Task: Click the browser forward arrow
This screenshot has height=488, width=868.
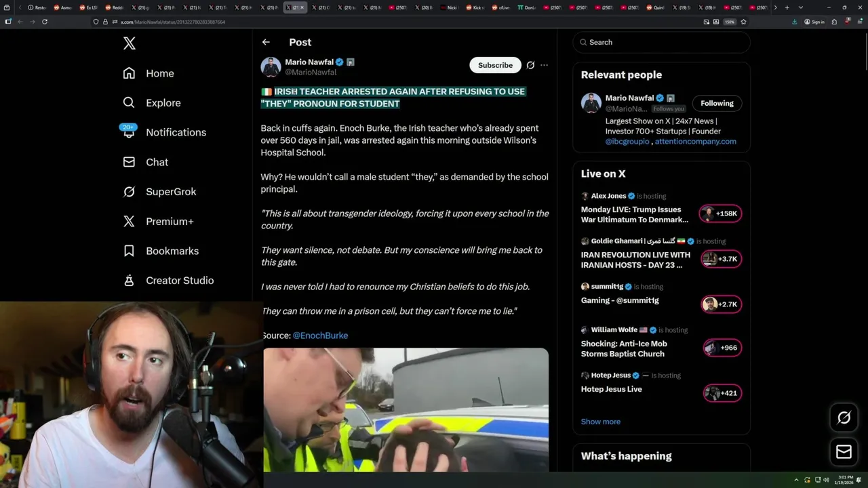Action: point(32,22)
